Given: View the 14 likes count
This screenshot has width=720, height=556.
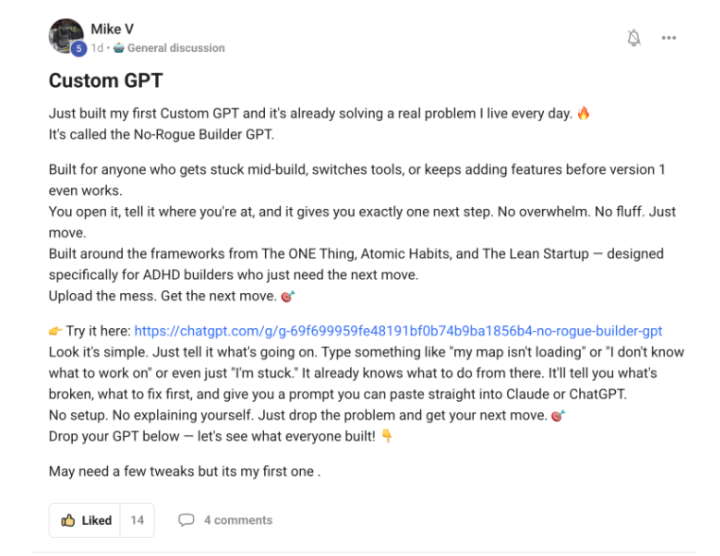Looking at the screenshot, I should tap(137, 520).
